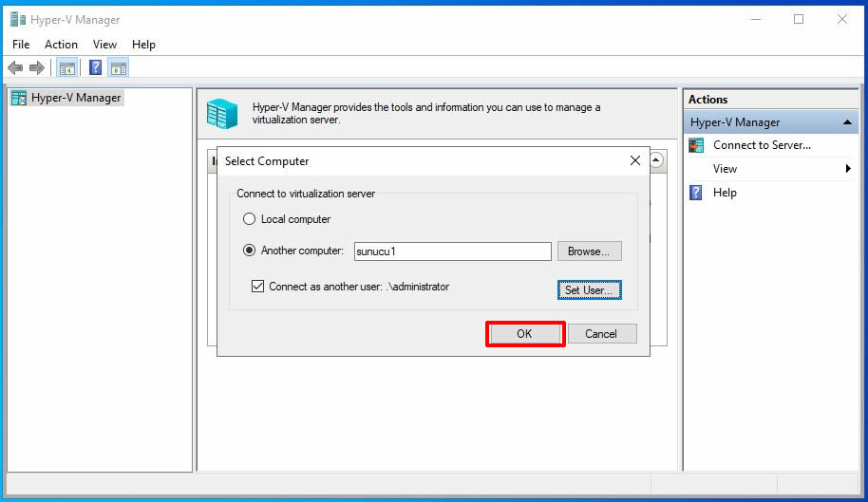The width and height of the screenshot is (868, 502).
Task: Open the Help toolbar question mark icon
Action: [x=95, y=68]
